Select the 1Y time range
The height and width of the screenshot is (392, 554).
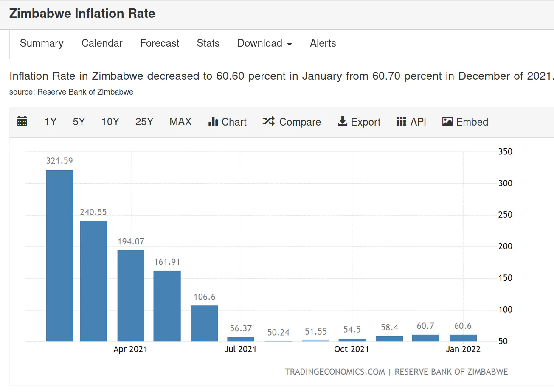pos(51,122)
